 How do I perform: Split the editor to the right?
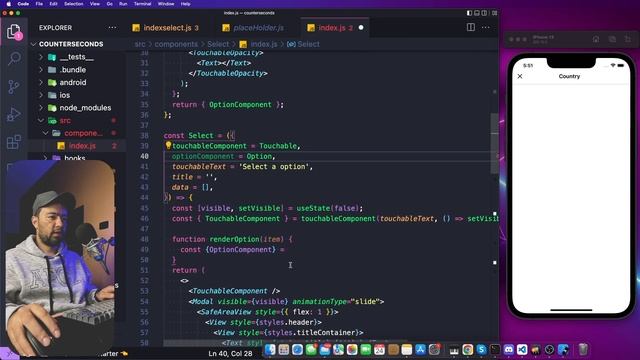(471, 27)
